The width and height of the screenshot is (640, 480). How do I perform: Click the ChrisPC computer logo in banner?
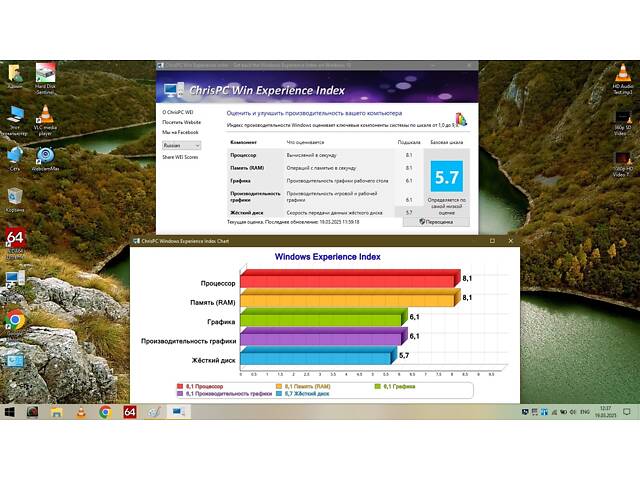click(174, 90)
